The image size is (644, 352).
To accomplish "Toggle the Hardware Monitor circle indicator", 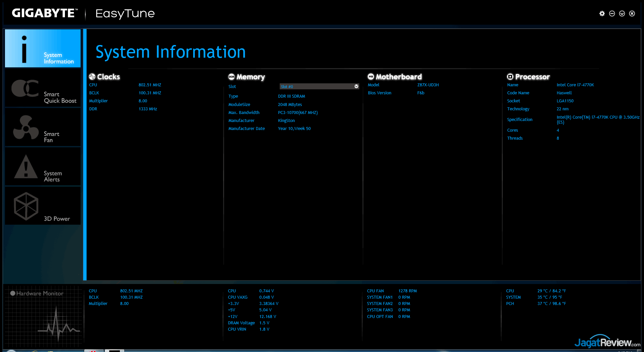I will click(x=13, y=293).
